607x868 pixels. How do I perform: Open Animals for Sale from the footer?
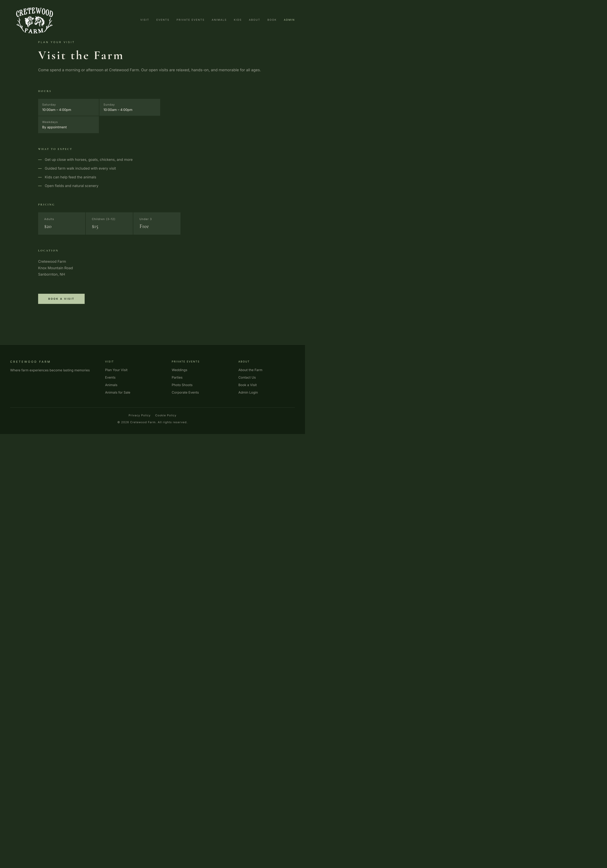pyautogui.click(x=118, y=392)
